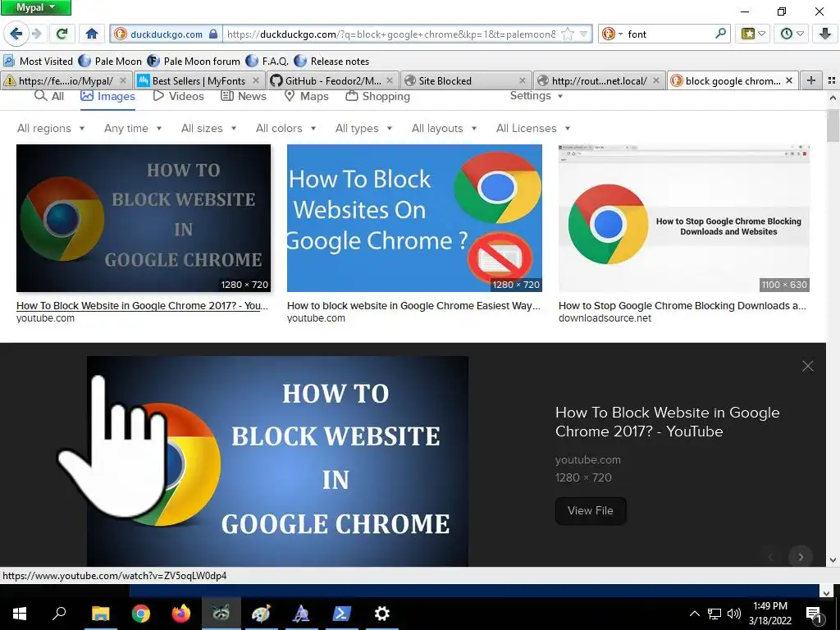
Task: Open the Mypal application menu button
Action: (36, 7)
